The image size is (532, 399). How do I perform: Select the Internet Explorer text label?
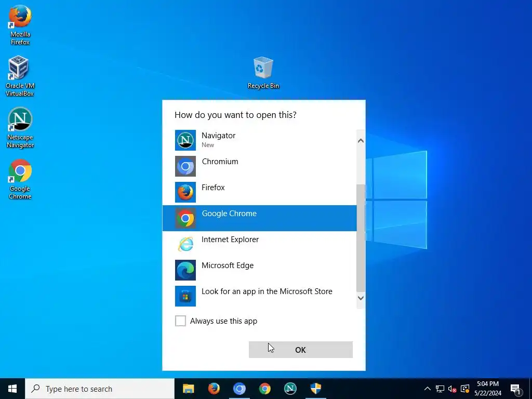coord(230,239)
